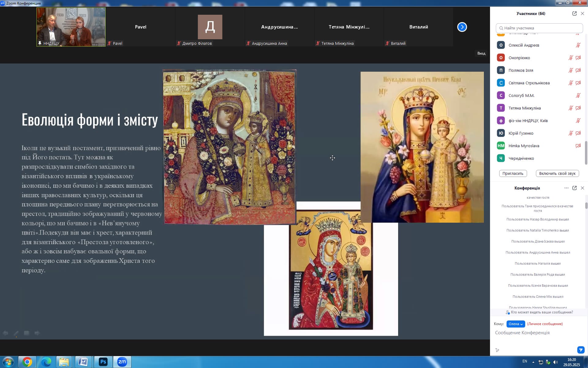Click the Вход button near shared screen
588x368 pixels.
click(481, 53)
